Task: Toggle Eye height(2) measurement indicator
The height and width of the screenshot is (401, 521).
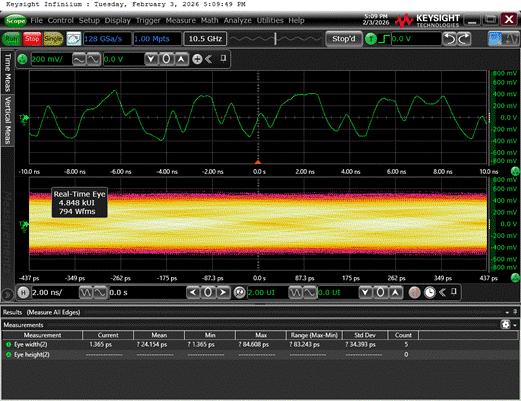Action: (x=8, y=355)
